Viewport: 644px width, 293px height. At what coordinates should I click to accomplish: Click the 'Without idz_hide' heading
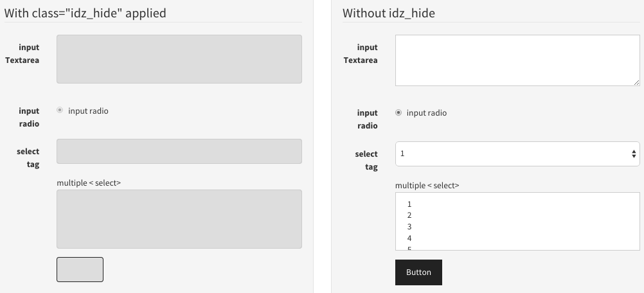(388, 13)
